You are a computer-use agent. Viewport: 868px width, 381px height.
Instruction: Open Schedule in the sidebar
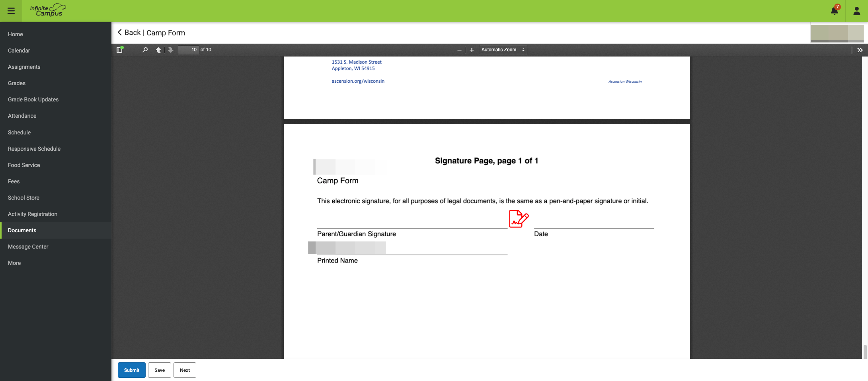(x=56, y=132)
